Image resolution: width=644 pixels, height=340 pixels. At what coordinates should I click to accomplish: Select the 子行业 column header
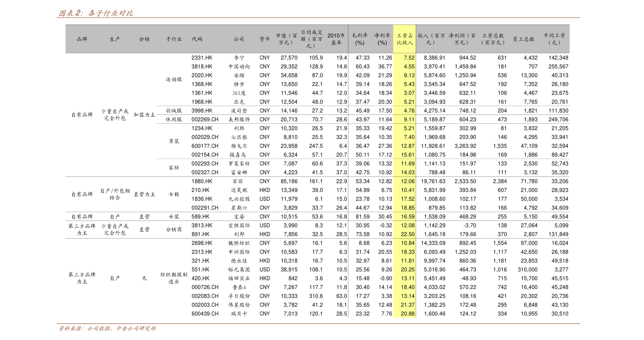[x=174, y=39]
